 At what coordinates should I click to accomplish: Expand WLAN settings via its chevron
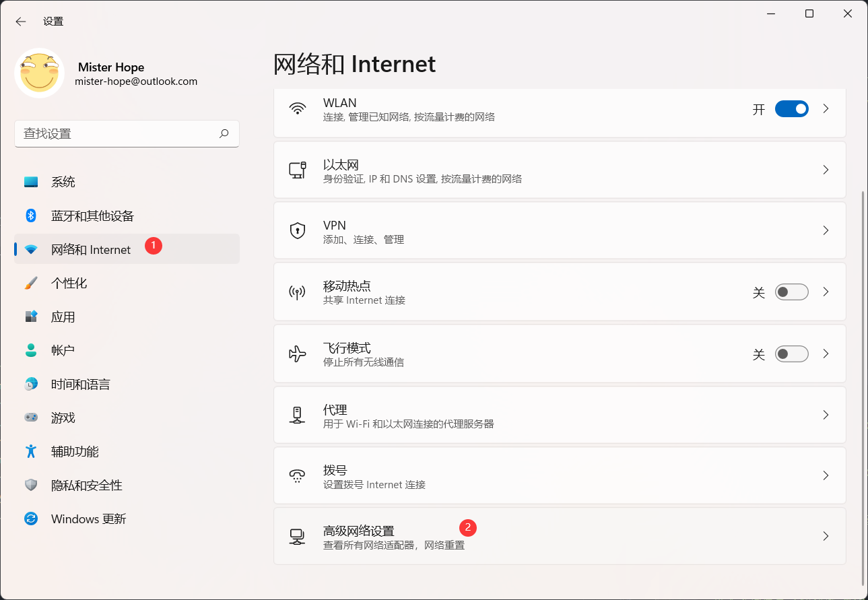(x=826, y=109)
